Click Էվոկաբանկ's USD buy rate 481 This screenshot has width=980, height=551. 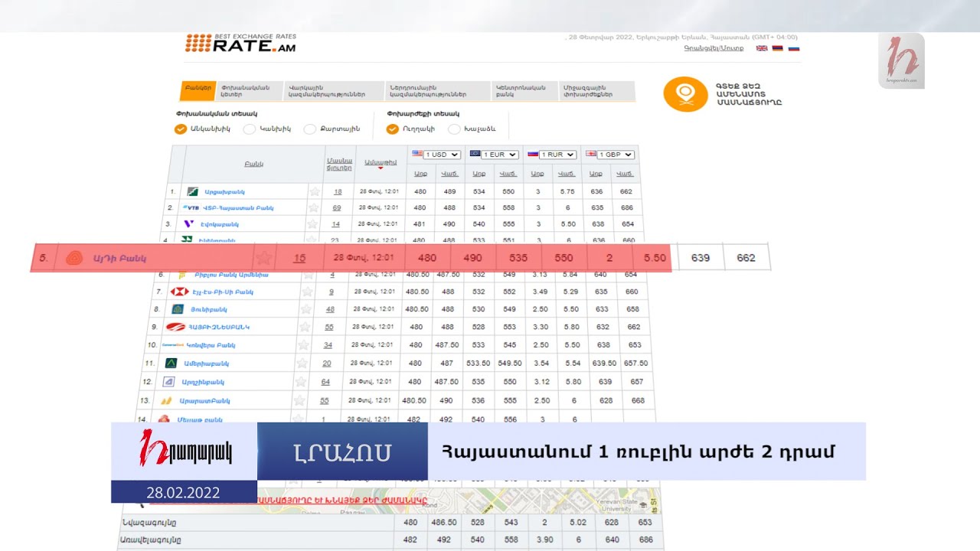(419, 224)
